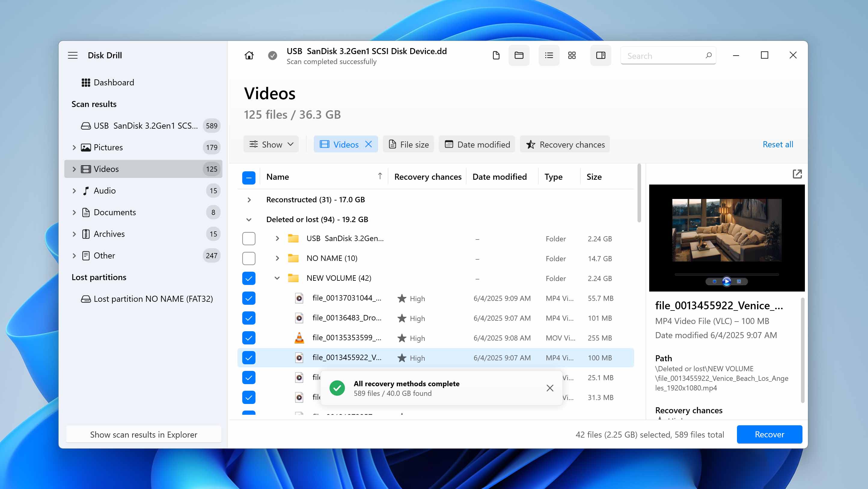
Task: Expand the NO NAME (10) folder
Action: (277, 258)
